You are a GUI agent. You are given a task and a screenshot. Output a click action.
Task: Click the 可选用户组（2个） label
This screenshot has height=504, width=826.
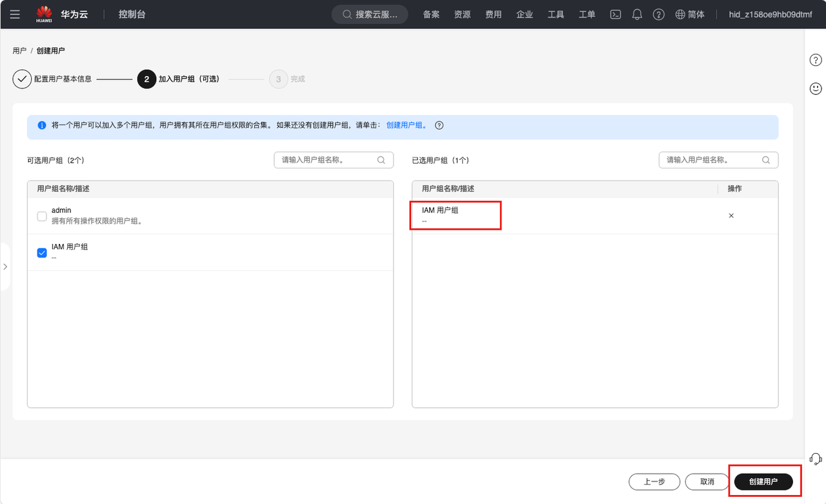click(55, 160)
